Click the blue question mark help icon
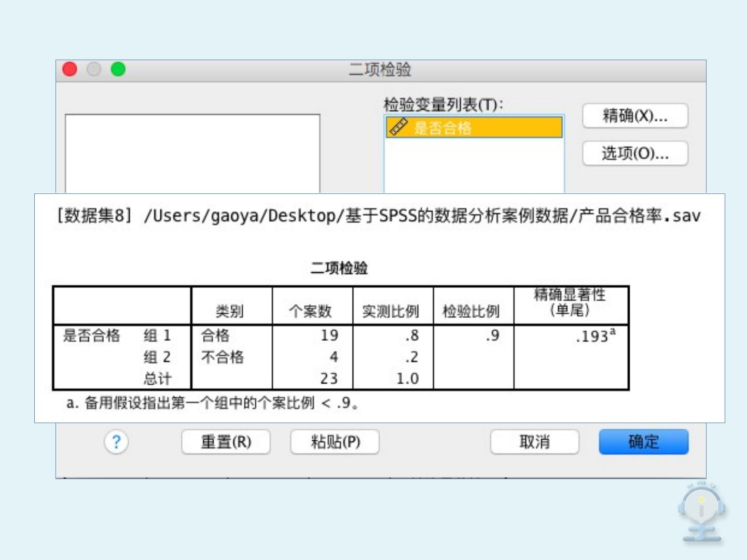 coord(116,442)
